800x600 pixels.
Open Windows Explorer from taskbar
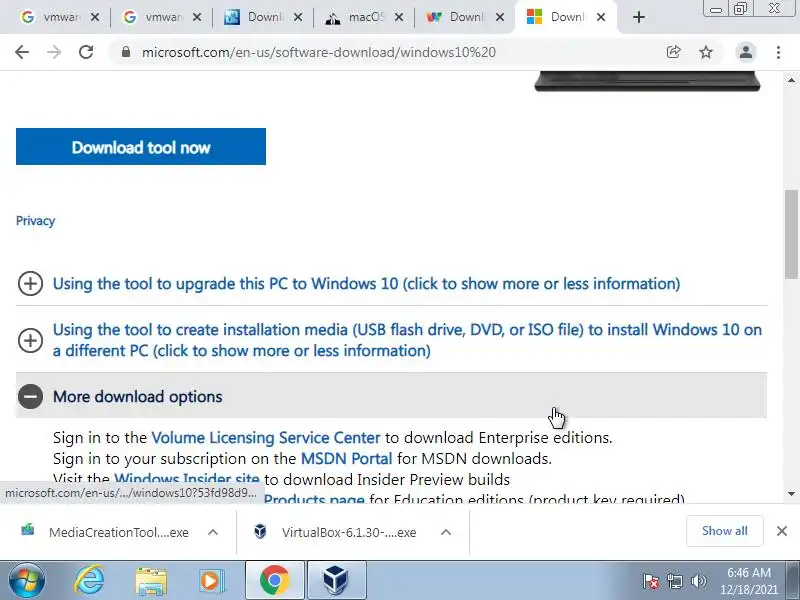[x=151, y=580]
